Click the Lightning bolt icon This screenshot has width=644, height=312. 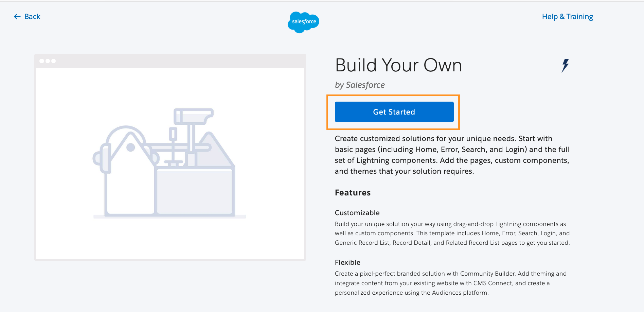[565, 65]
